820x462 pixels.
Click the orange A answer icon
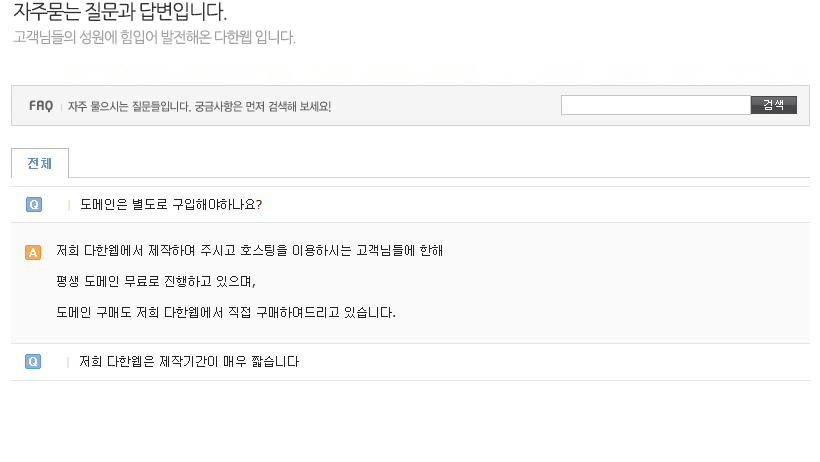point(33,252)
